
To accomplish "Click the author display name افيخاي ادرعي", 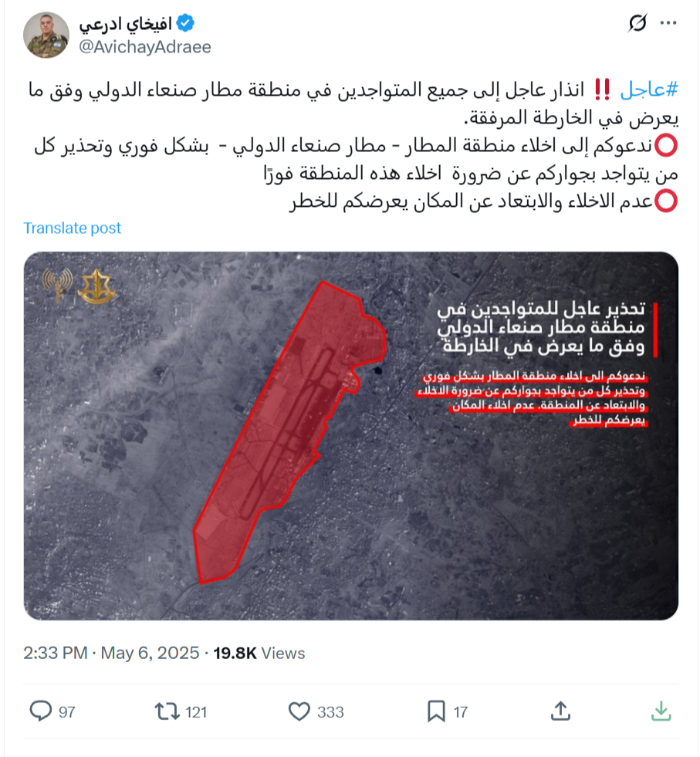I will point(126,24).
